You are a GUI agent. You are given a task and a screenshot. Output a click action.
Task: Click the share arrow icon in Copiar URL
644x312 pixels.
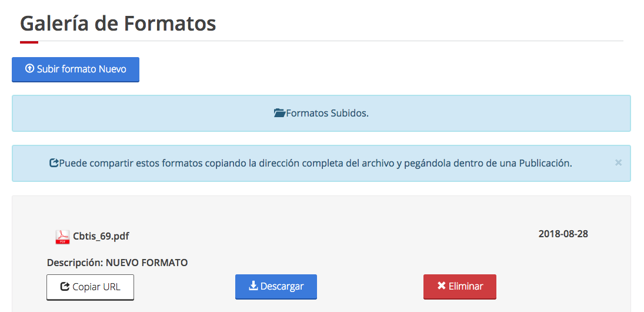[65, 287]
